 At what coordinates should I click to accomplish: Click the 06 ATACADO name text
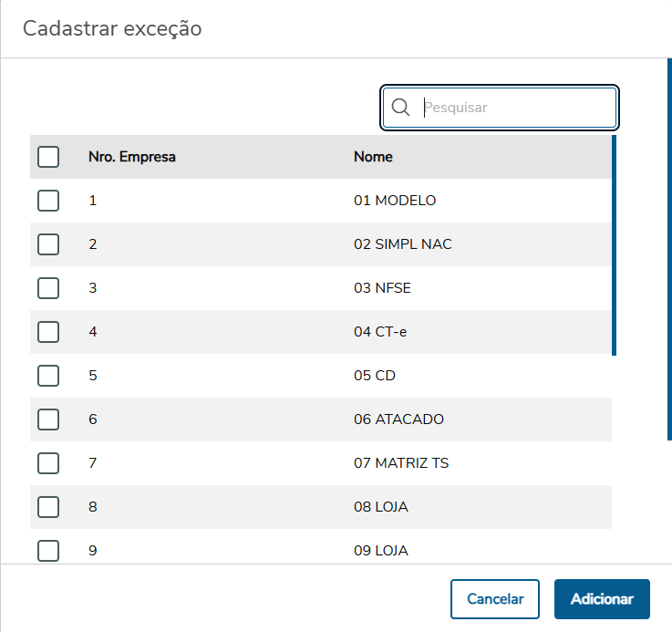398,420
